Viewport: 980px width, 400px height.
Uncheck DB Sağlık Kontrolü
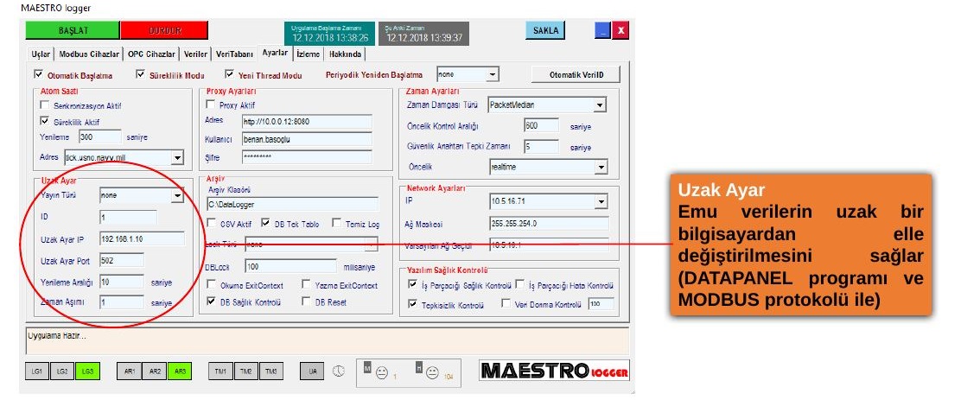point(211,302)
